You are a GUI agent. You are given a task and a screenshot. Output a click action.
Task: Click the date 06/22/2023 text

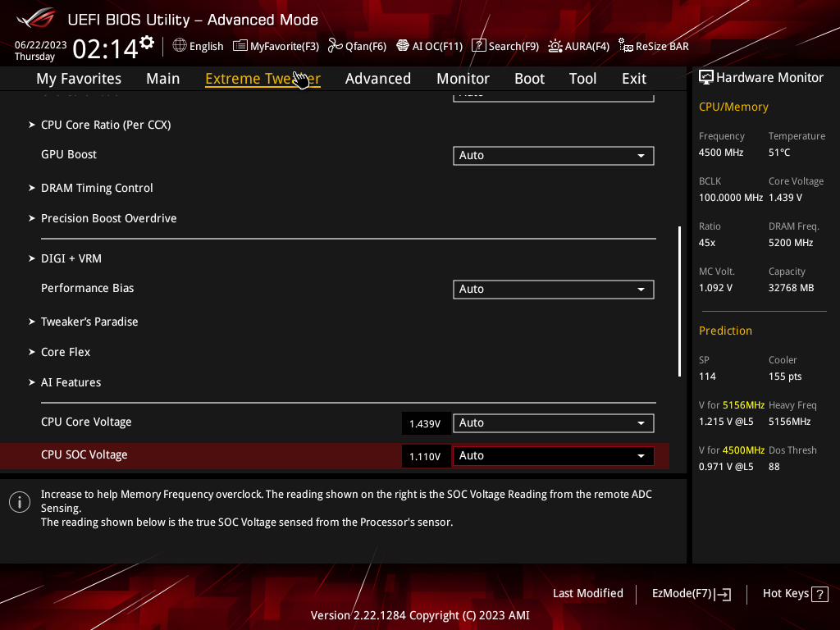pyautogui.click(x=41, y=45)
